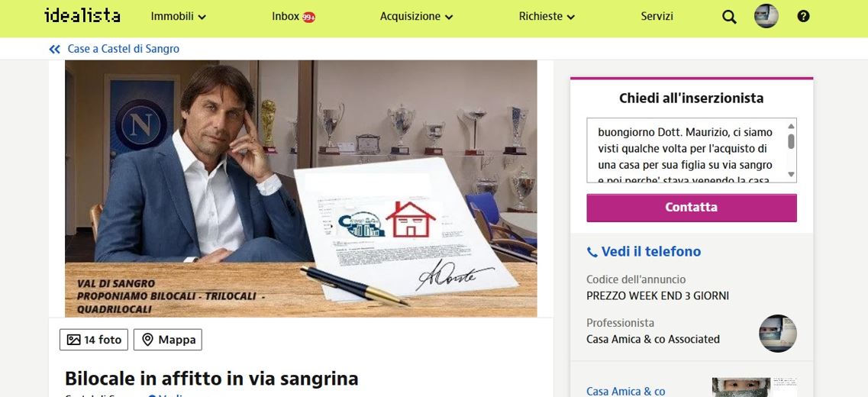Viewport: 868px width, 397px height.
Task: Open the Casa Amica & co link
Action: (625, 392)
